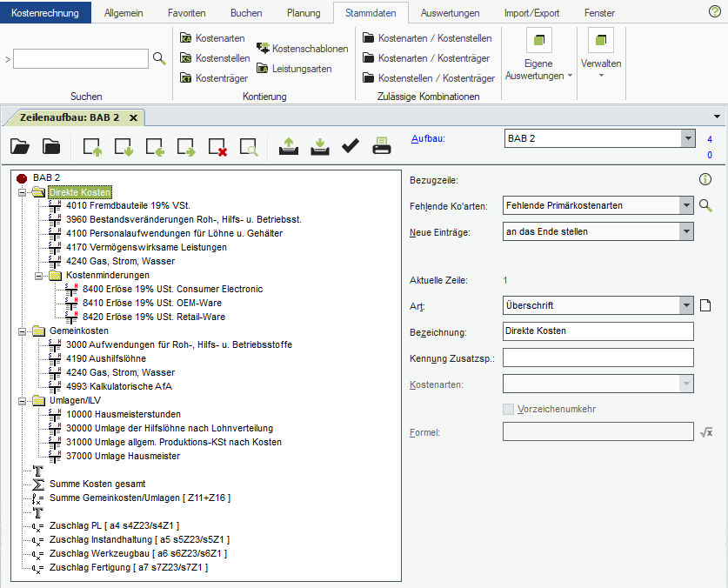Open Kostenstellen / Kostenträger combinations
The image size is (728, 588).
tap(429, 78)
